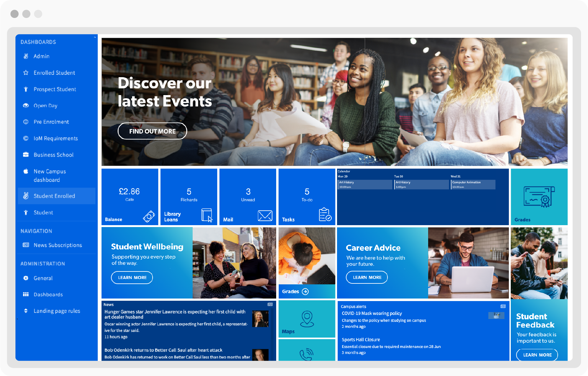Click the Dashboards grid icon
The image size is (588, 376).
(x=26, y=294)
